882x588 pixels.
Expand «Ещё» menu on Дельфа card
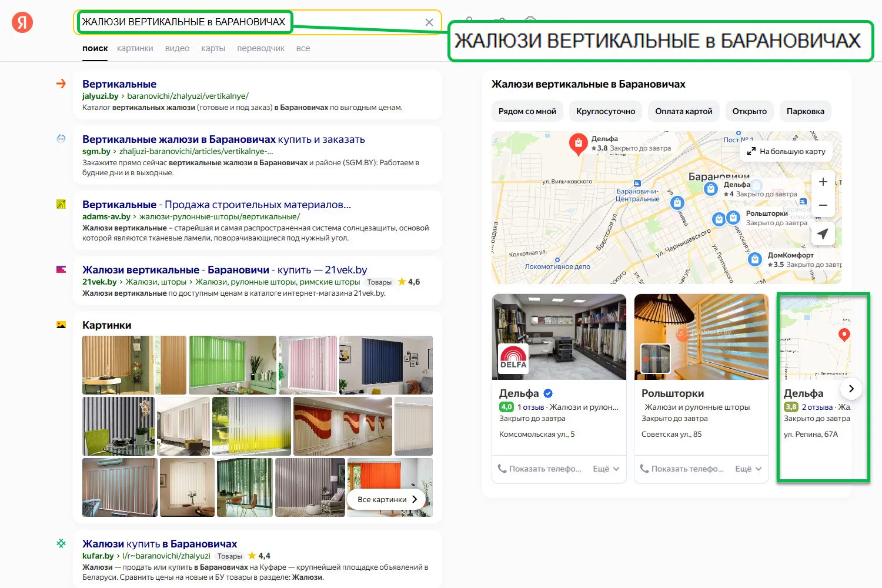tap(606, 469)
